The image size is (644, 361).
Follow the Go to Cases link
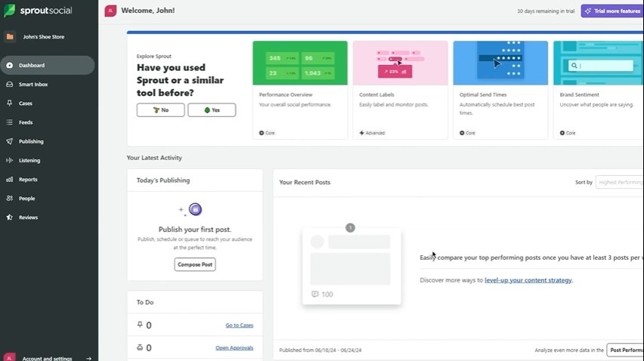click(x=240, y=326)
